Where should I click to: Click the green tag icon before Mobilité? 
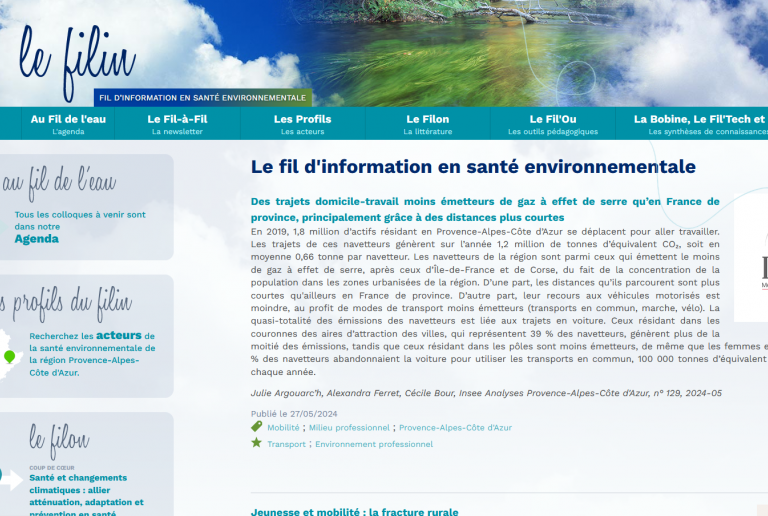tap(257, 426)
